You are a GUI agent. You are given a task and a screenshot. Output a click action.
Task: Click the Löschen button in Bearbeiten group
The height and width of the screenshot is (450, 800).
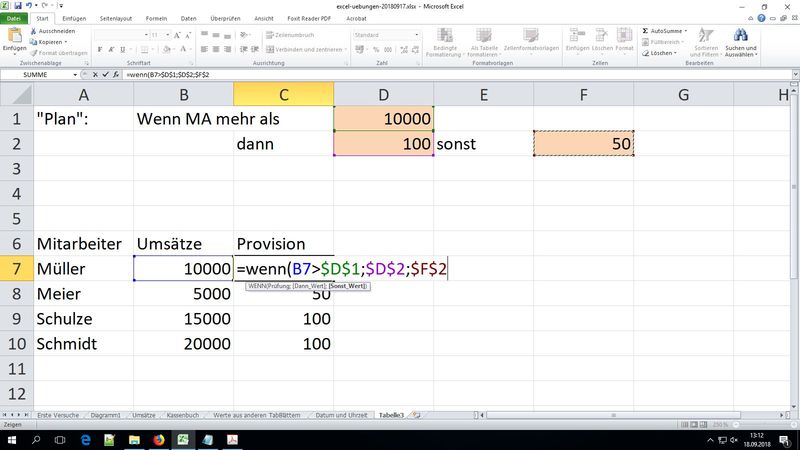(662, 53)
